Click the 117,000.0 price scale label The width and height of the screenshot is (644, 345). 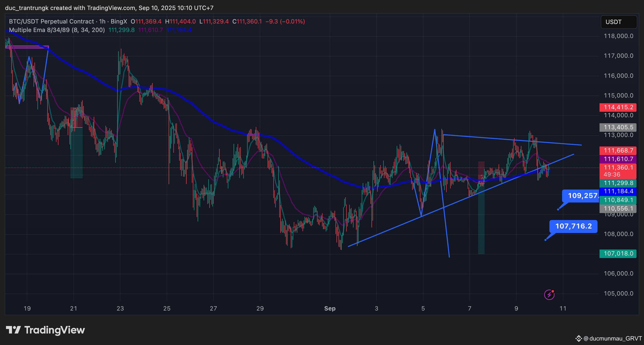(619, 56)
